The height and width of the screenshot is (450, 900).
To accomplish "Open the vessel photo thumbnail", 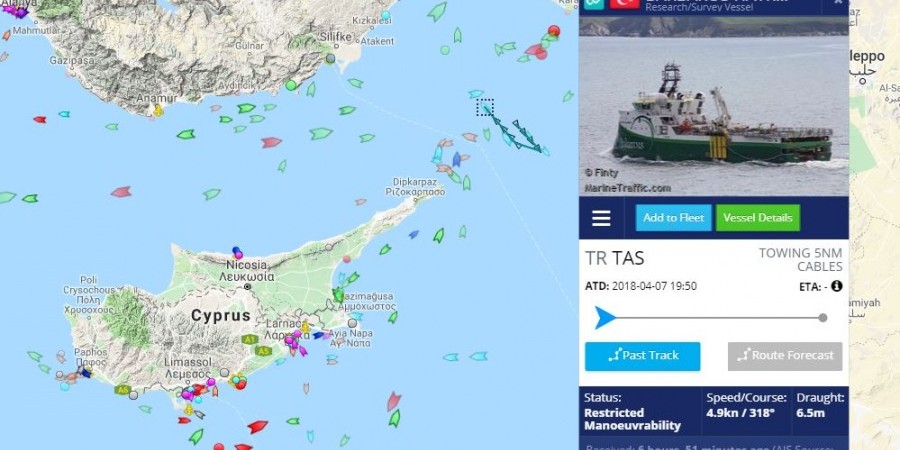I will point(713,106).
